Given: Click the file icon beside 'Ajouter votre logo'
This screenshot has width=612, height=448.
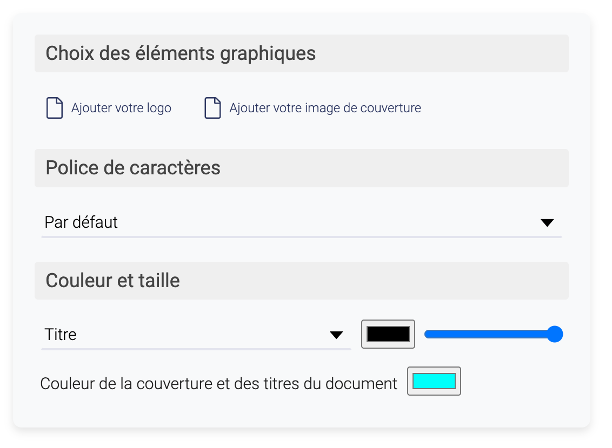Looking at the screenshot, I should click(55, 108).
